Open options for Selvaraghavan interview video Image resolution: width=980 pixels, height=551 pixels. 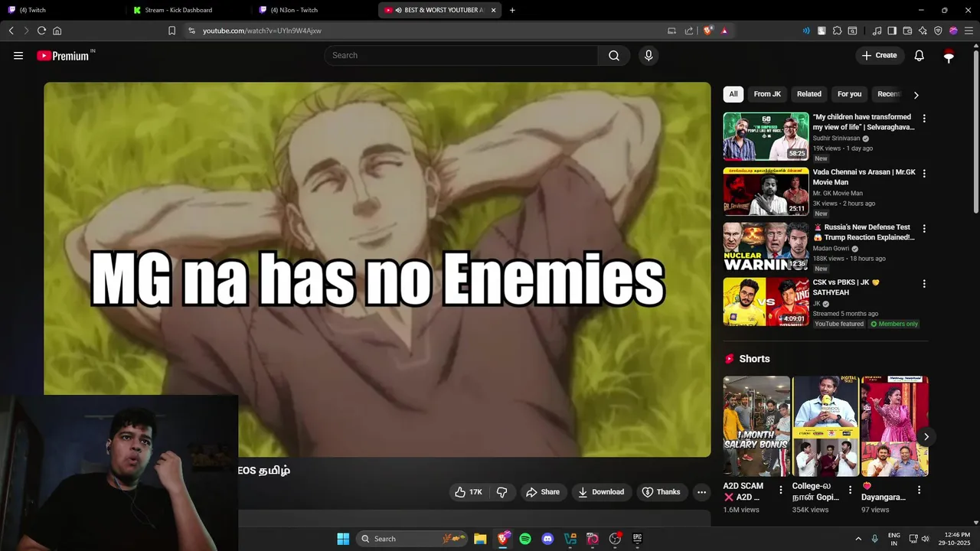tap(924, 119)
